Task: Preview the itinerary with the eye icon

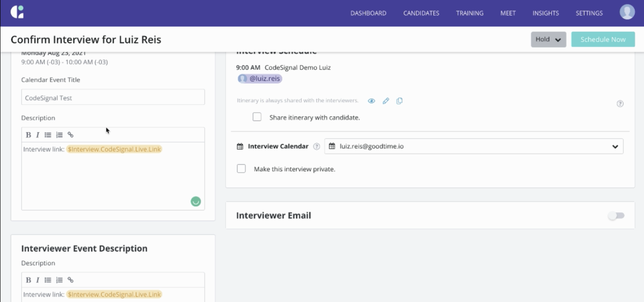Action: click(x=371, y=101)
